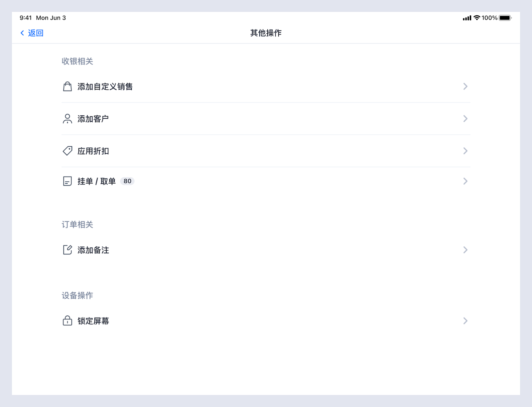Click the receipt icon beside 挂单 / 取单

(67, 181)
